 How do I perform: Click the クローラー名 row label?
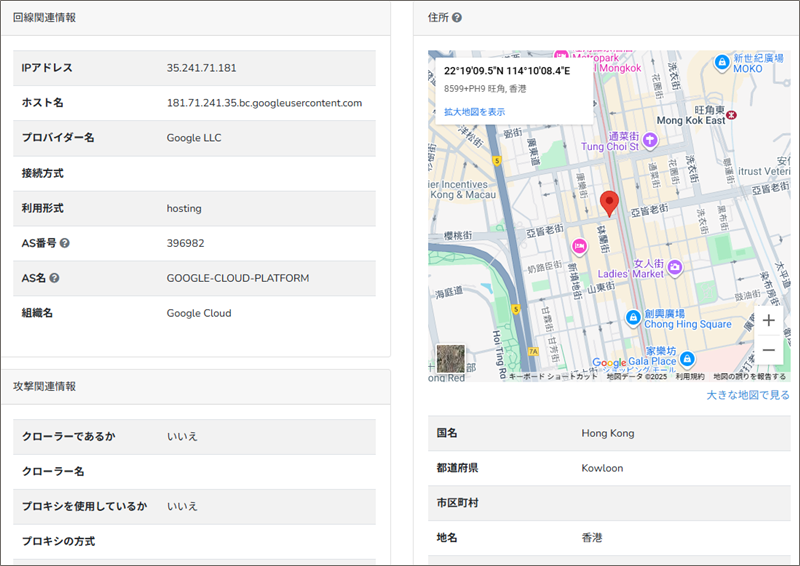pyautogui.click(x=53, y=471)
